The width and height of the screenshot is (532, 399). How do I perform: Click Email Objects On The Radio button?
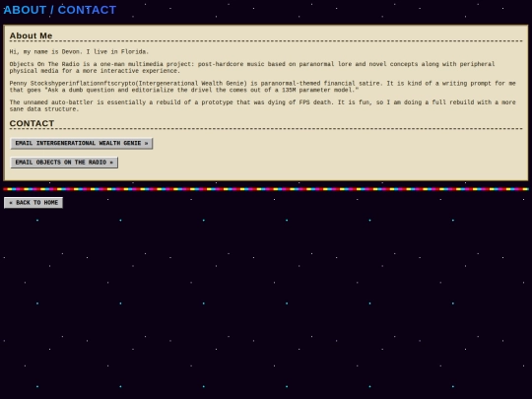[64, 163]
